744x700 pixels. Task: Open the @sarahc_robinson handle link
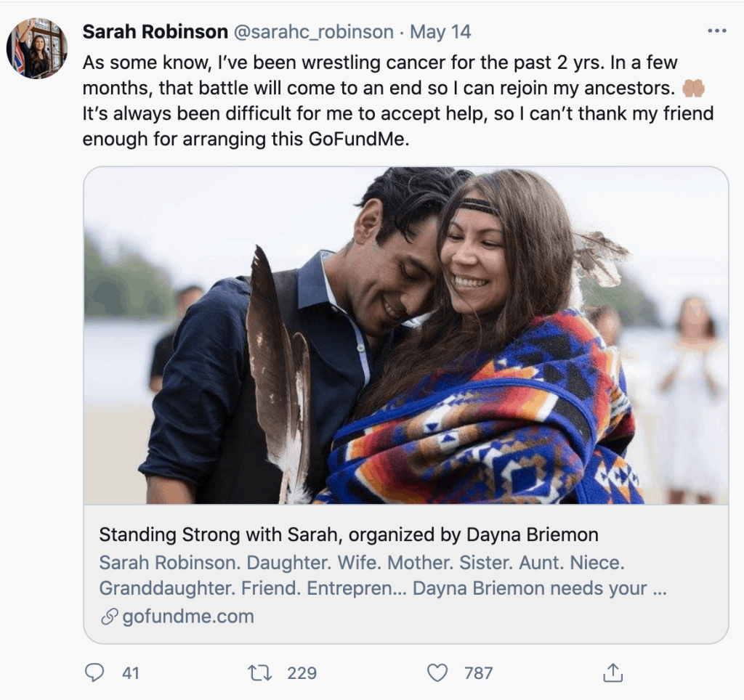point(313,32)
